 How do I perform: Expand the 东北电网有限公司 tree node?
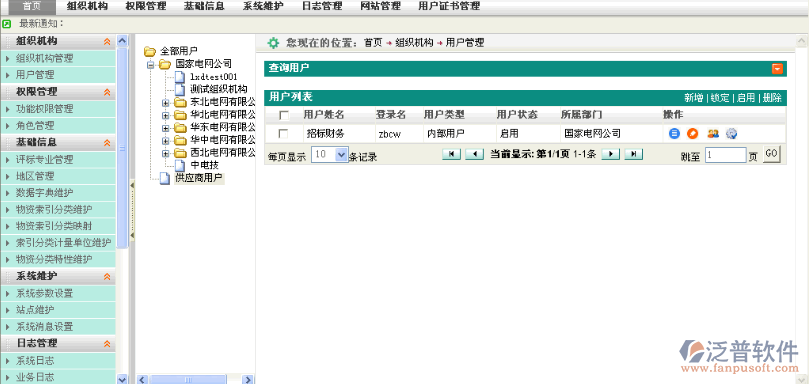pos(165,103)
